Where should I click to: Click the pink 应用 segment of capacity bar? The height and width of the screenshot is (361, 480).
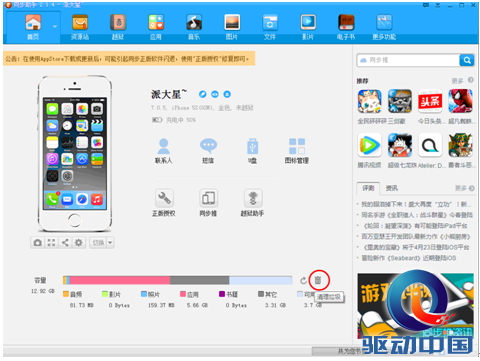pos(120,280)
